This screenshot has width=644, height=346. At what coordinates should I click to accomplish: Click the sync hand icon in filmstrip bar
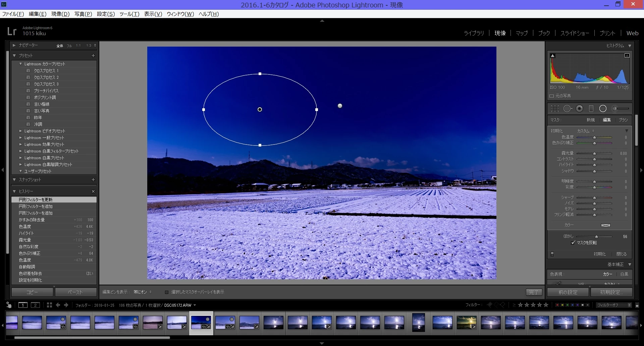point(9,305)
